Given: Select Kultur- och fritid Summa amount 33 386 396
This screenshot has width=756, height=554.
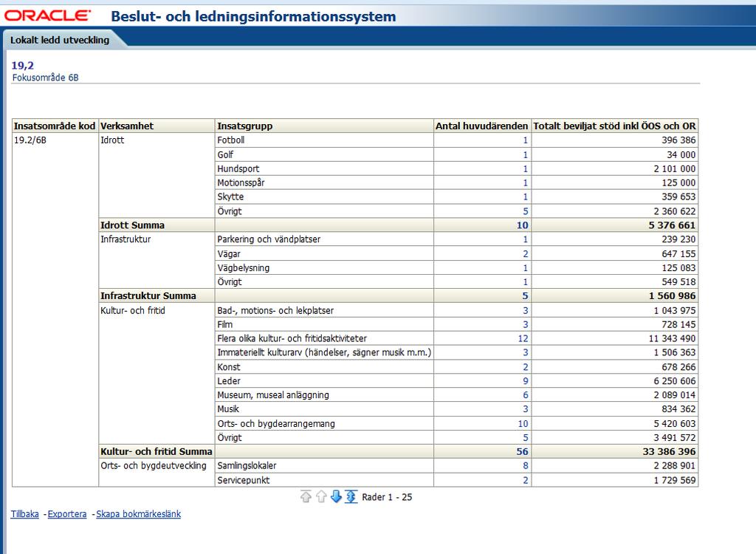Looking at the screenshot, I should click(x=615, y=451).
